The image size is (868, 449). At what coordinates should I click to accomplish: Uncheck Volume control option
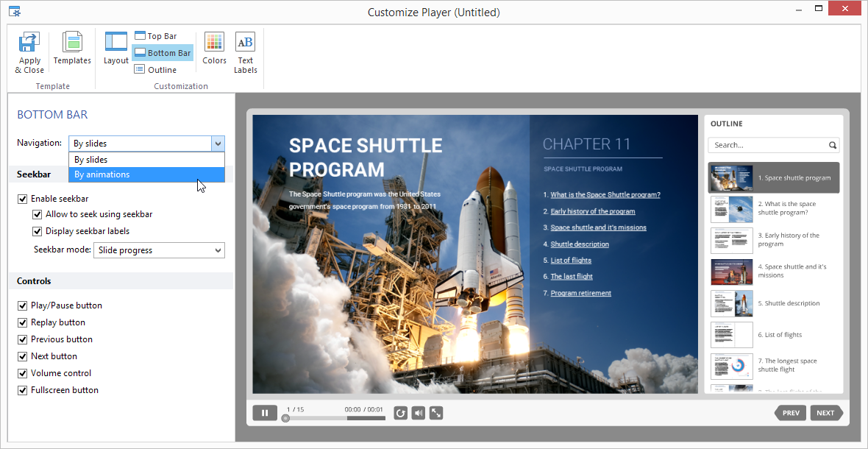pyautogui.click(x=22, y=373)
